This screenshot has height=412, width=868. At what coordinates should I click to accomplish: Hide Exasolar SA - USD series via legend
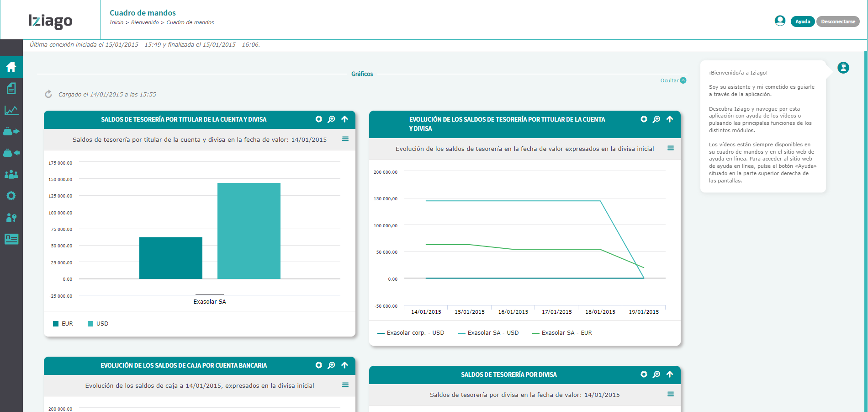(488, 332)
